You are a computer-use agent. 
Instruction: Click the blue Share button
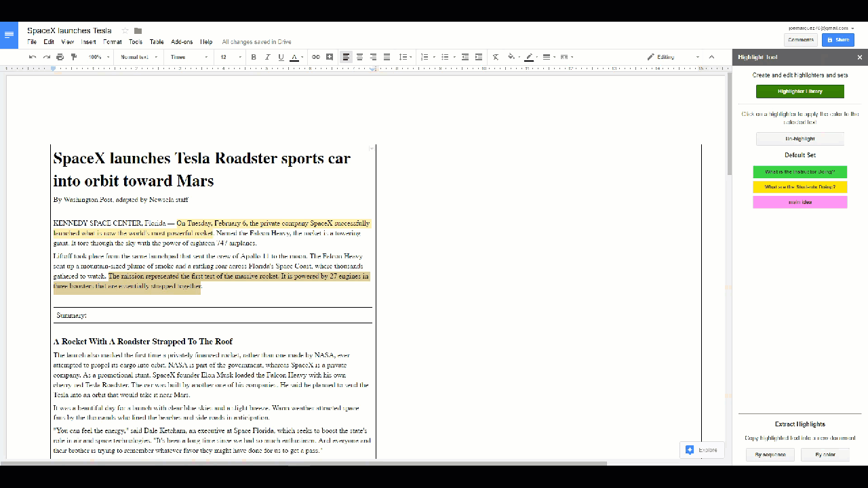click(838, 40)
